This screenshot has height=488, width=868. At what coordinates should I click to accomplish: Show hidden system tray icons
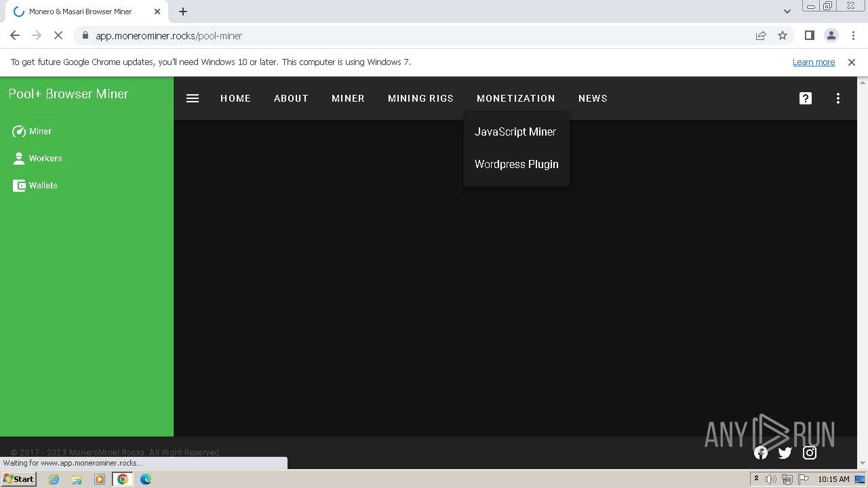point(756,479)
